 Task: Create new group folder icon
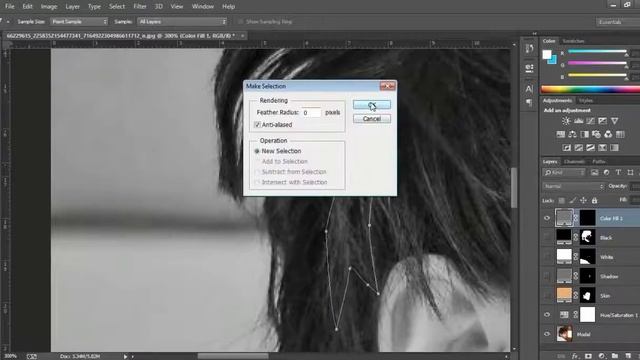615,356
